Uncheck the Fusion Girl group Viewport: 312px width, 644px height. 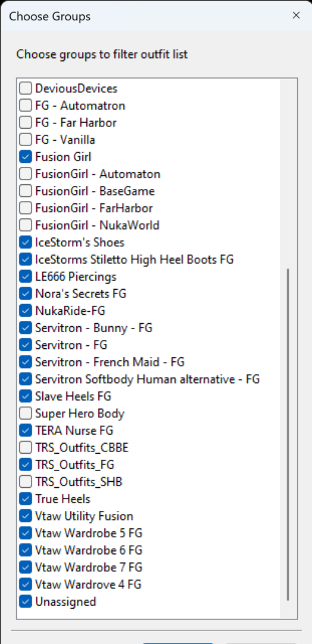[26, 157]
